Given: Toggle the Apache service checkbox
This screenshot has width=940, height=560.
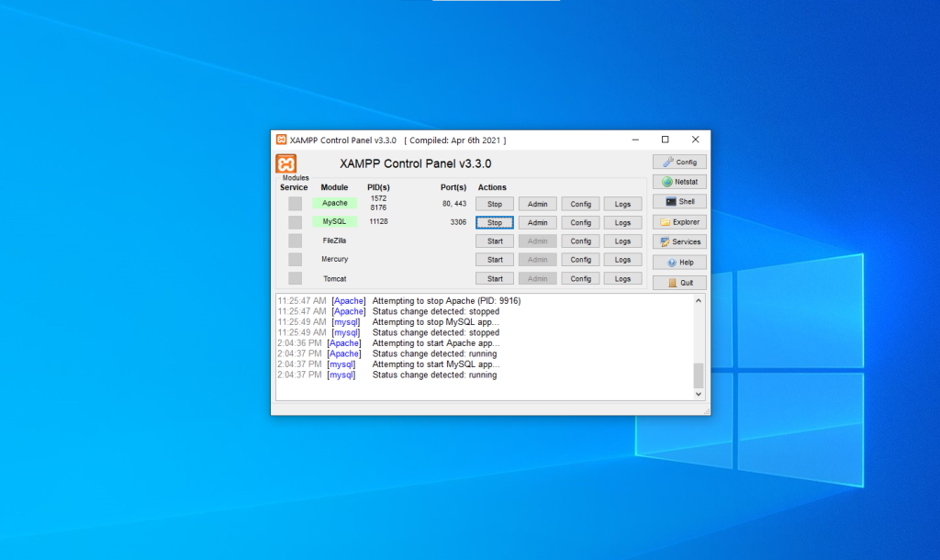Looking at the screenshot, I should pos(295,203).
